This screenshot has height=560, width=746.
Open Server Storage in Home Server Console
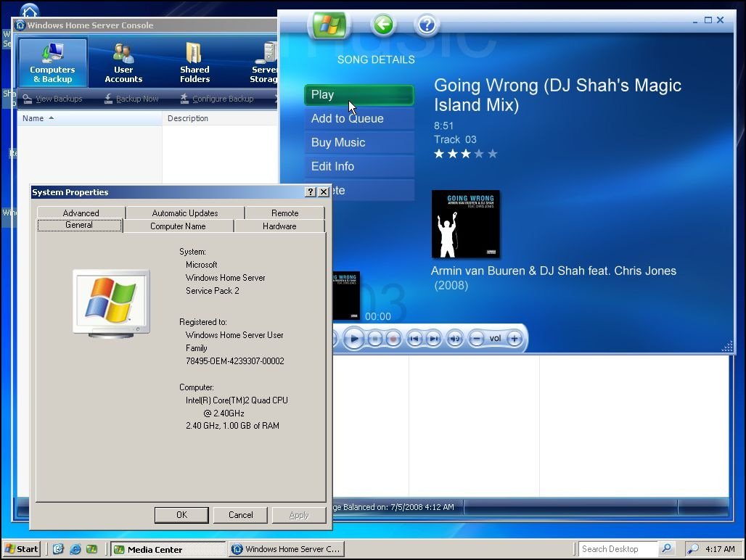tap(263, 63)
